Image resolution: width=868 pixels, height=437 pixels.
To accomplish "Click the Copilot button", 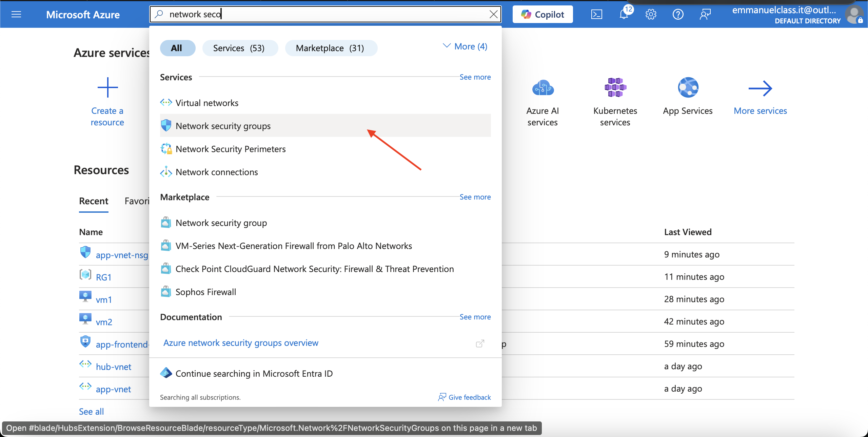I will coord(542,14).
